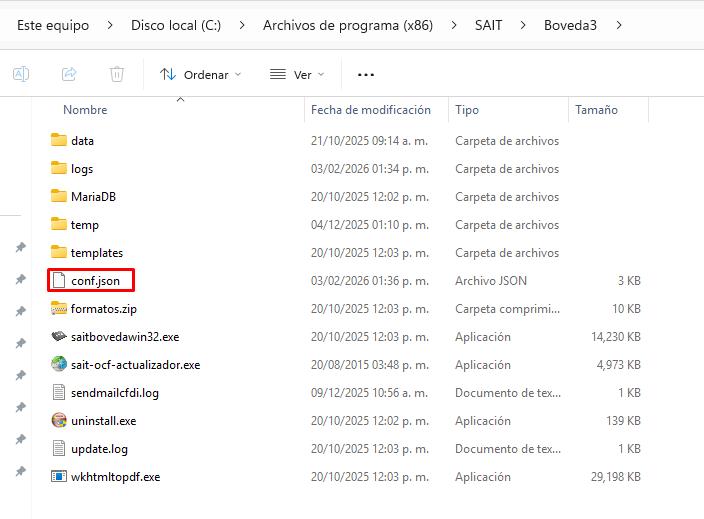
Task: Expand the chevron after SAIT breadcrumb
Action: pyautogui.click(x=523, y=24)
